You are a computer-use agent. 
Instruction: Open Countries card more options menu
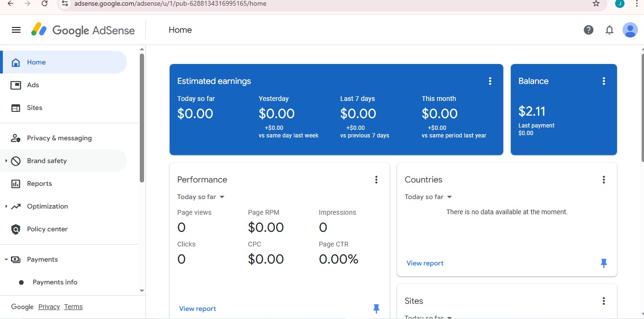(604, 180)
